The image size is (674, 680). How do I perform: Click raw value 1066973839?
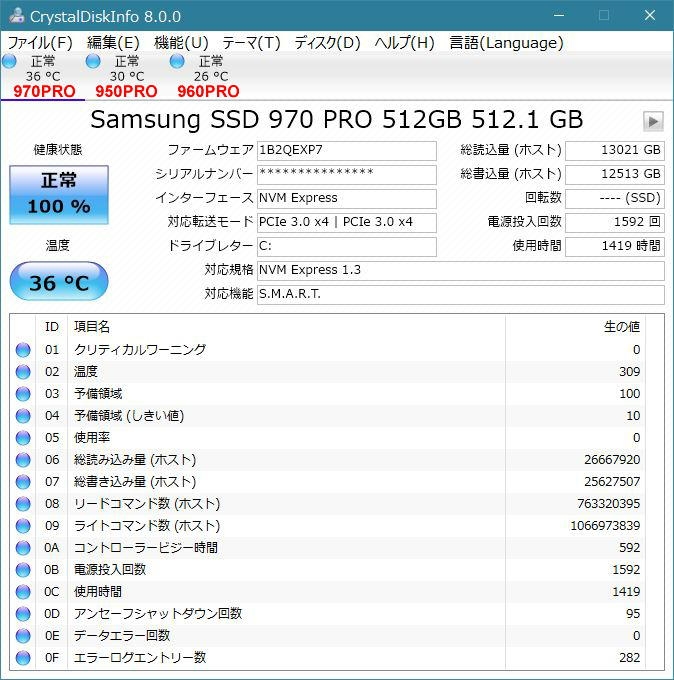605,526
